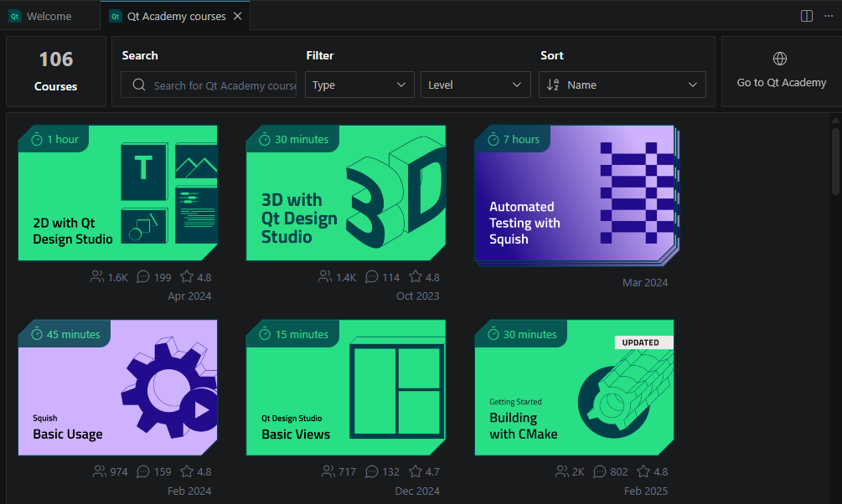The width and height of the screenshot is (842, 504).
Task: Click the clock icon on Automated Testing card
Action: point(493,140)
